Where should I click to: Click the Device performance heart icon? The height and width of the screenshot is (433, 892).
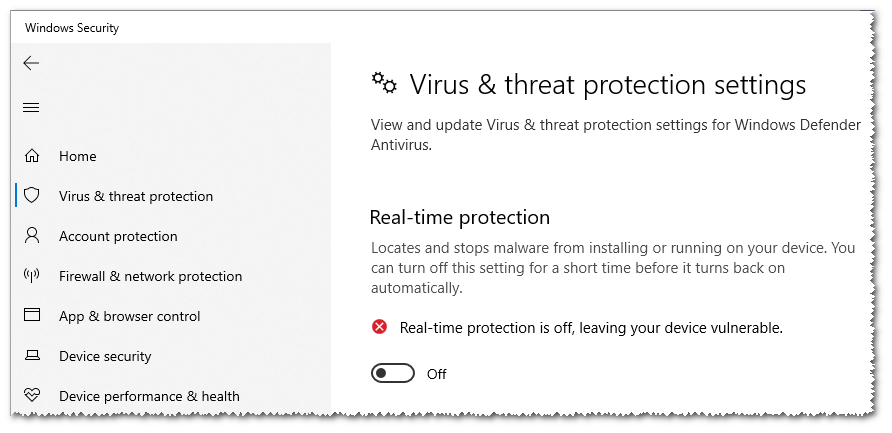click(32, 396)
